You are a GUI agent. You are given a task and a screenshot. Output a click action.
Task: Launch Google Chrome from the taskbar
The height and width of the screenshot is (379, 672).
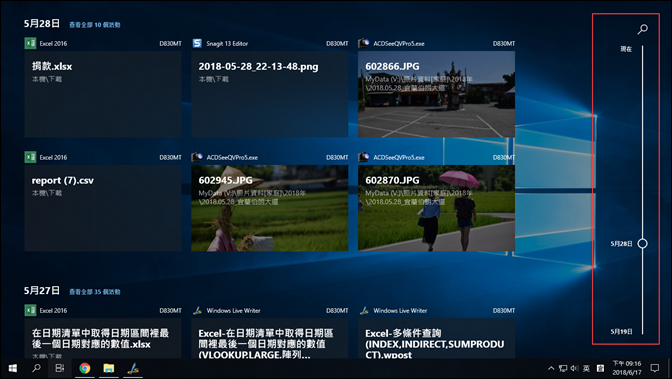[x=85, y=368]
